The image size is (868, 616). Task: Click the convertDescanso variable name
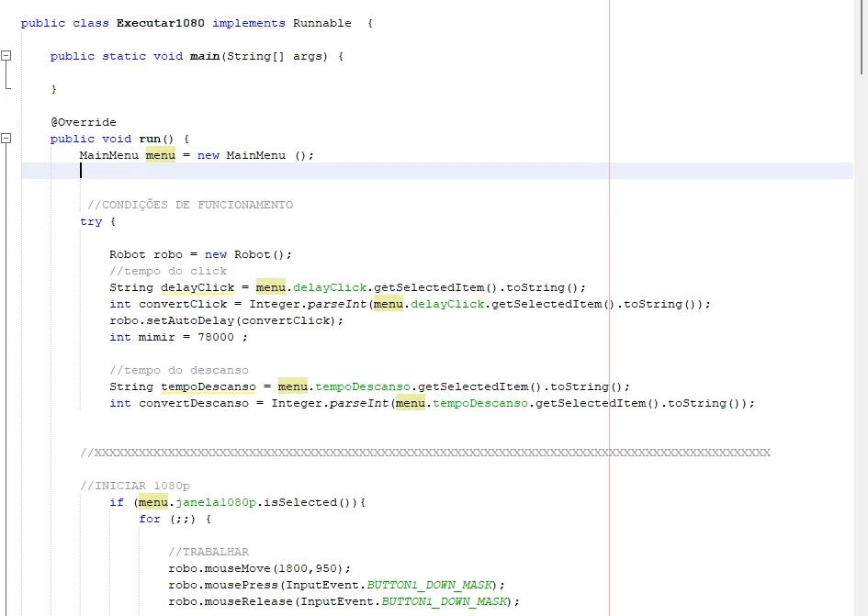[x=194, y=403]
